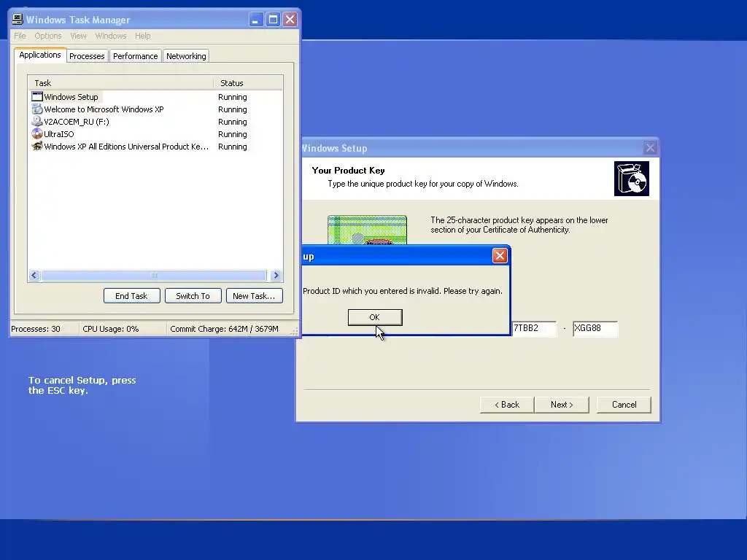Image resolution: width=747 pixels, height=560 pixels.
Task: Click the Universal Product Key task icon
Action: tap(37, 146)
